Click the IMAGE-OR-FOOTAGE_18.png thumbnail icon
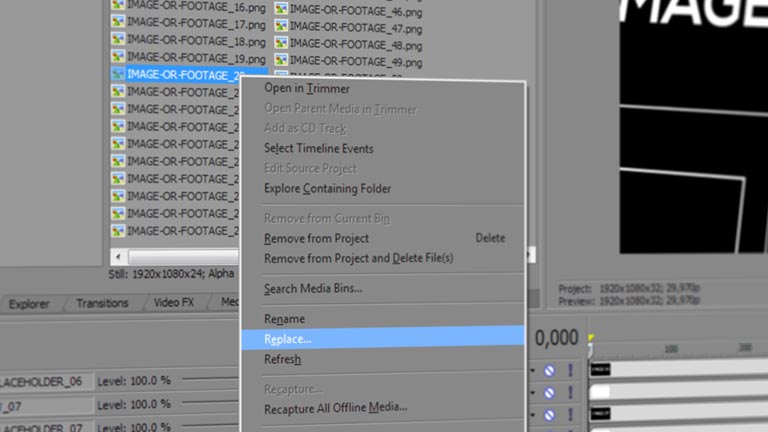768x432 pixels. 118,39
